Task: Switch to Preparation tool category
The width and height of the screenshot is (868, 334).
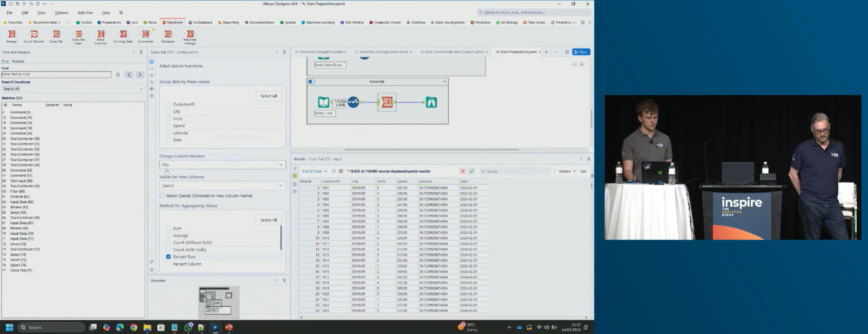Action: [109, 23]
